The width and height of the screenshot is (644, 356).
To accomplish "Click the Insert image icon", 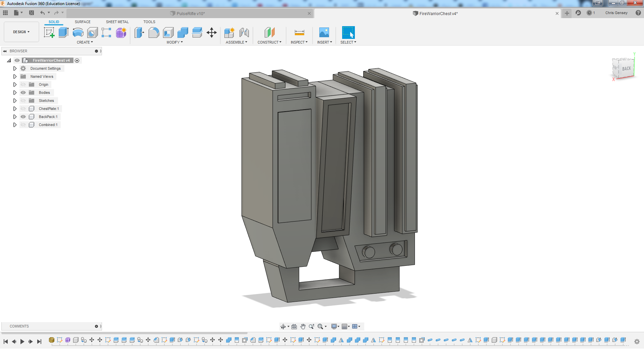I will (x=324, y=33).
